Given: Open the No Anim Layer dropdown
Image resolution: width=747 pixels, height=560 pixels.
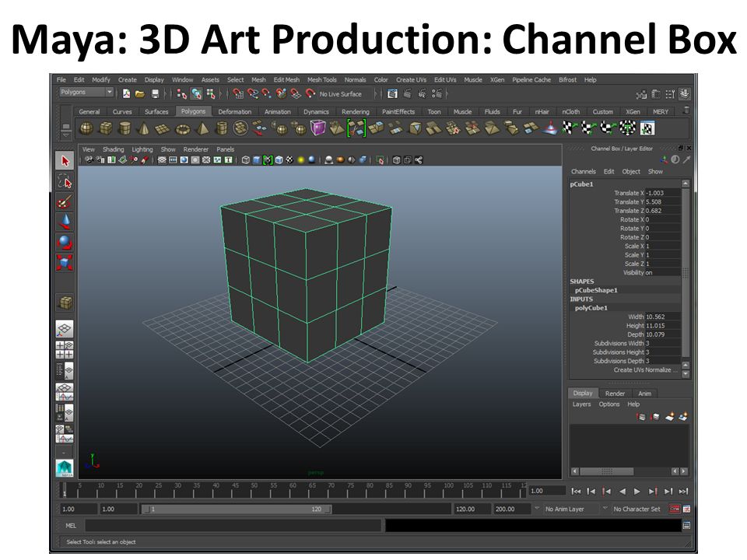Looking at the screenshot, I should pyautogui.click(x=565, y=509).
